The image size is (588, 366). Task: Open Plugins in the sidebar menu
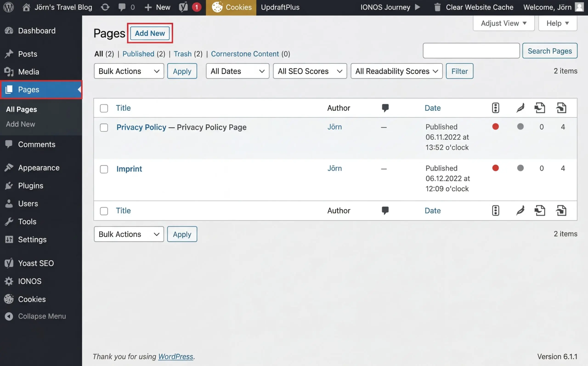point(31,186)
